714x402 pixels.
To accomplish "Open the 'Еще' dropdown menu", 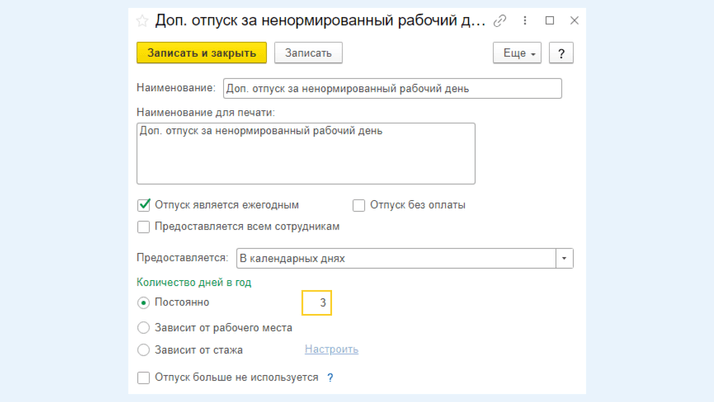I will (517, 53).
